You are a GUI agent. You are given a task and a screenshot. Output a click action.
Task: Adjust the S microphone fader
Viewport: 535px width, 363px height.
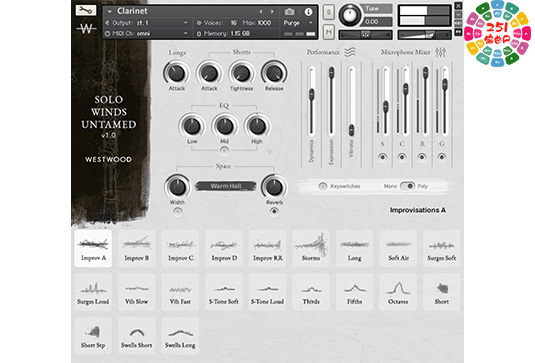click(385, 107)
